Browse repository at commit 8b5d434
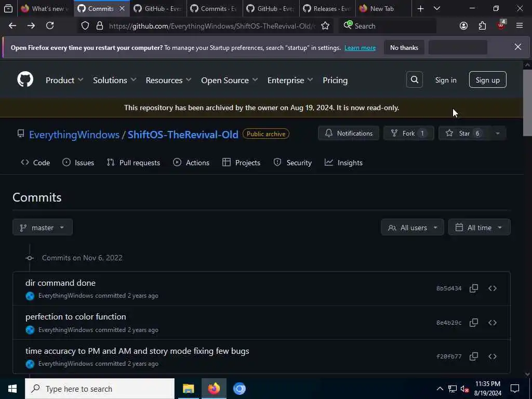 [x=493, y=288]
